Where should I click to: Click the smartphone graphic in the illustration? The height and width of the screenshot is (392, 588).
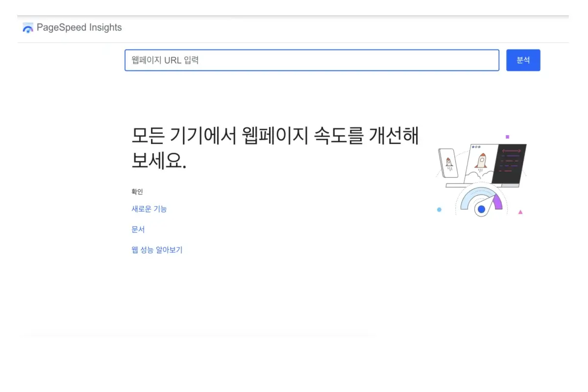[x=449, y=162]
